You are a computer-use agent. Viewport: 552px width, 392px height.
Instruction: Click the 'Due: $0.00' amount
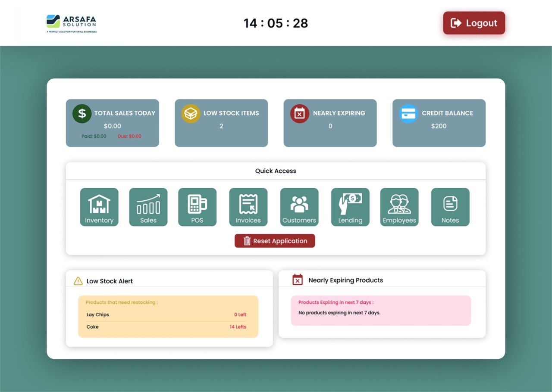coord(129,136)
